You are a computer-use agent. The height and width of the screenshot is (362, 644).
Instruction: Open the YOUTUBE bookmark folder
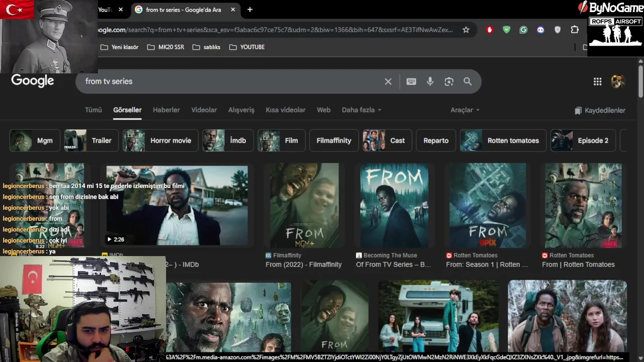(x=247, y=47)
